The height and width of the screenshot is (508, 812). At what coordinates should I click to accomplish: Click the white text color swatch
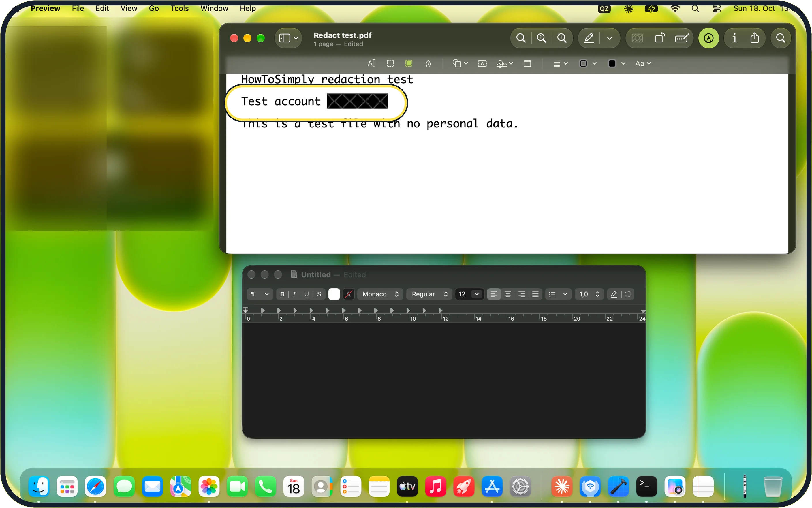pos(334,294)
